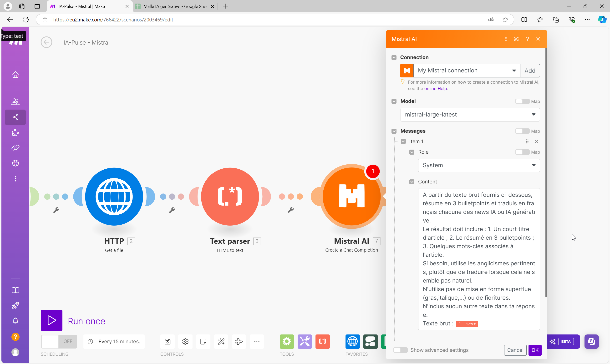Select the HTTP Get a file module
This screenshot has width=610, height=364.
114,197
